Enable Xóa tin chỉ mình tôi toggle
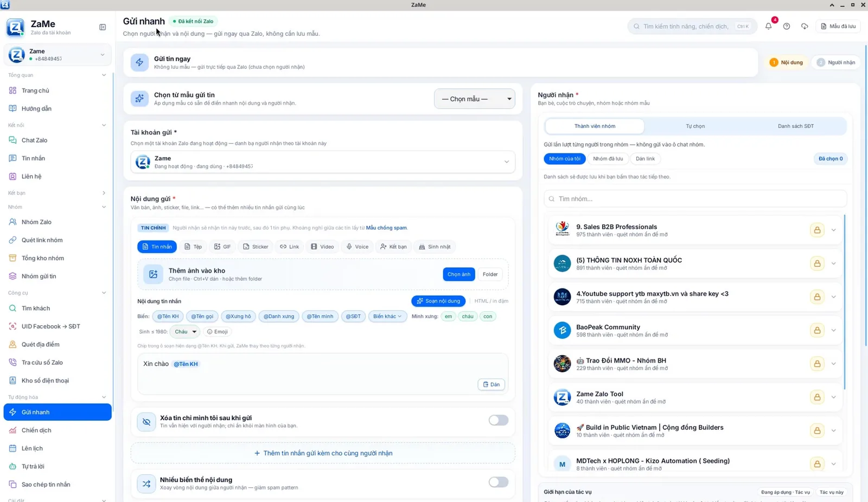This screenshot has height=502, width=868. click(x=498, y=420)
